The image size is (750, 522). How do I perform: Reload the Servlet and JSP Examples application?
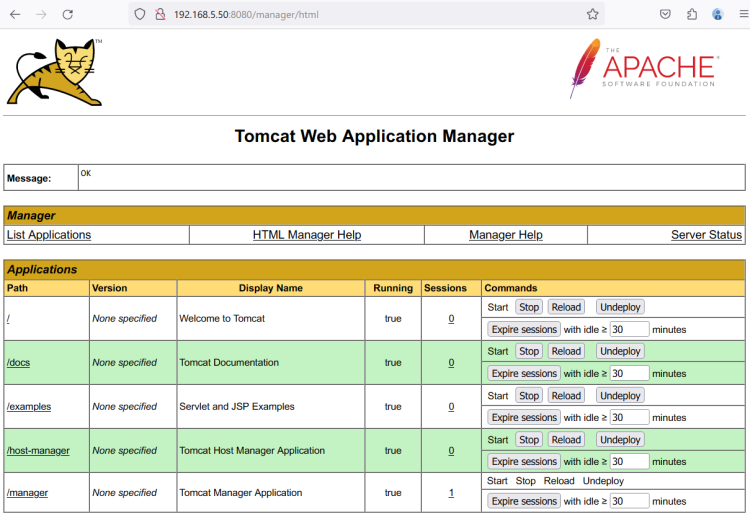click(x=566, y=396)
